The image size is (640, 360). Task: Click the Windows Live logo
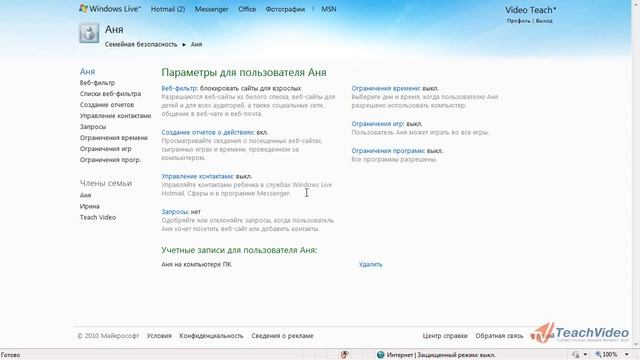click(109, 9)
